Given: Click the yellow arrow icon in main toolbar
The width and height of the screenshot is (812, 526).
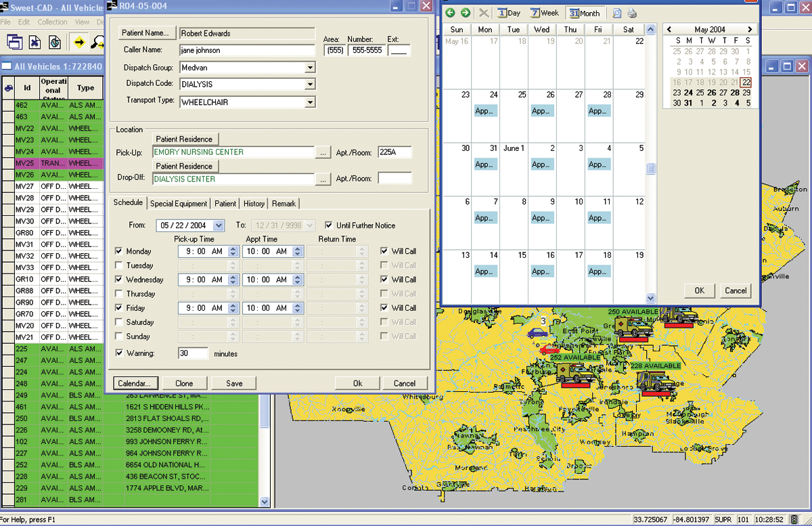Looking at the screenshot, I should (78, 42).
